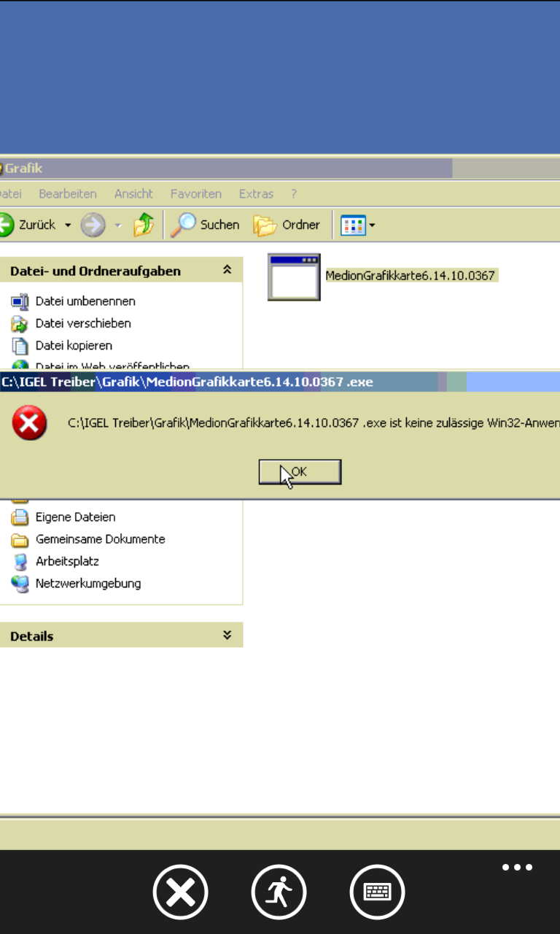Open the three dots more menu
The height and width of the screenshot is (934, 560).
pyautogui.click(x=517, y=868)
